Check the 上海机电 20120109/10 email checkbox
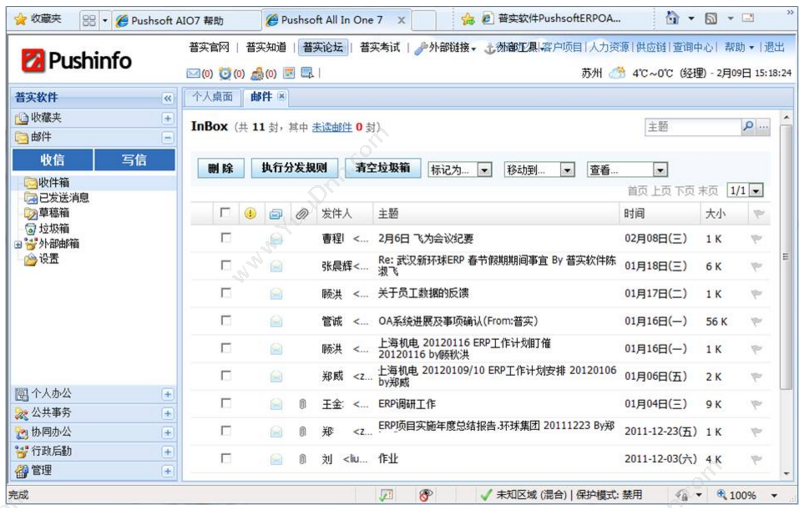This screenshot has width=801, height=508. coord(226,375)
